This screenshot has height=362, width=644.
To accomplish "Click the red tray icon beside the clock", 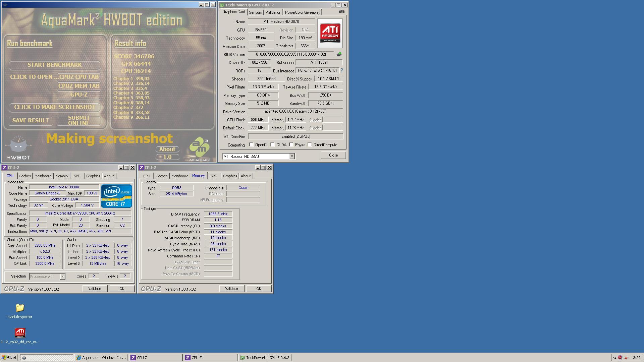I will [626, 358].
